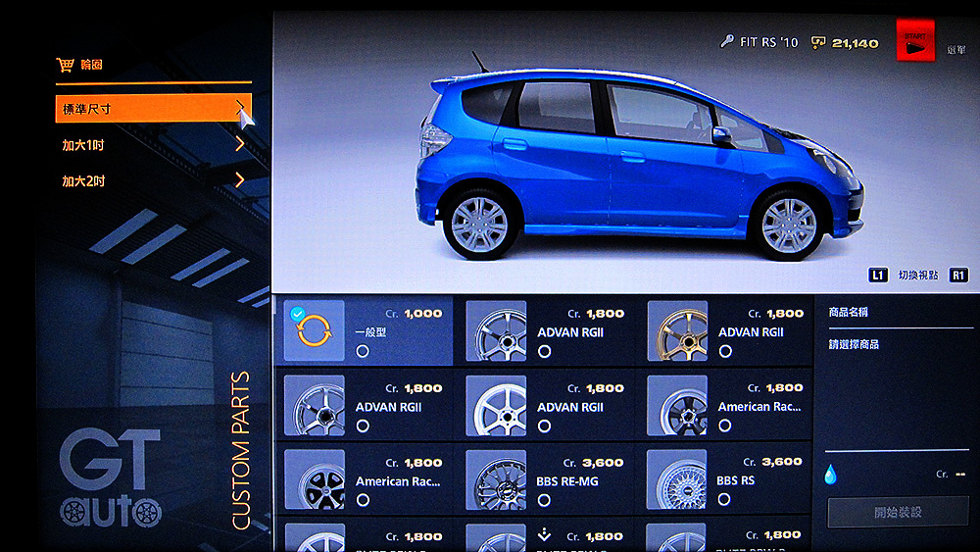Select the 標準尺寸 standard size menu item

(x=153, y=109)
